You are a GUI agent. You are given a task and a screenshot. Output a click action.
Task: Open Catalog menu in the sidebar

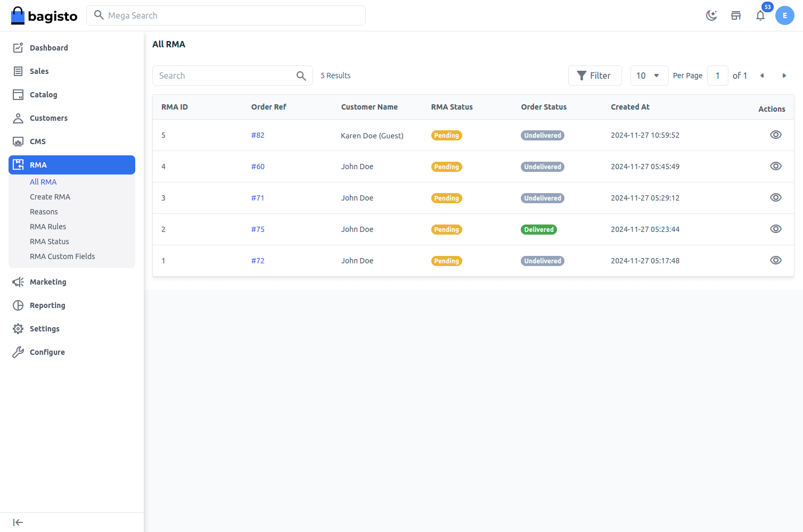click(x=72, y=95)
